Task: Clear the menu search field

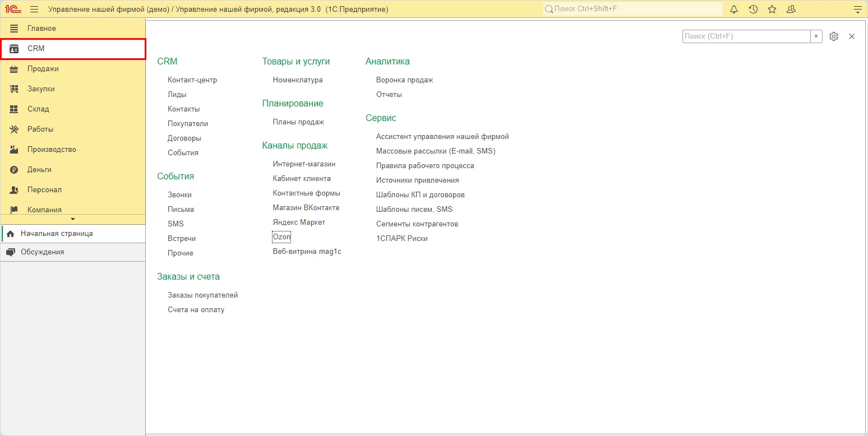Action: pos(816,36)
